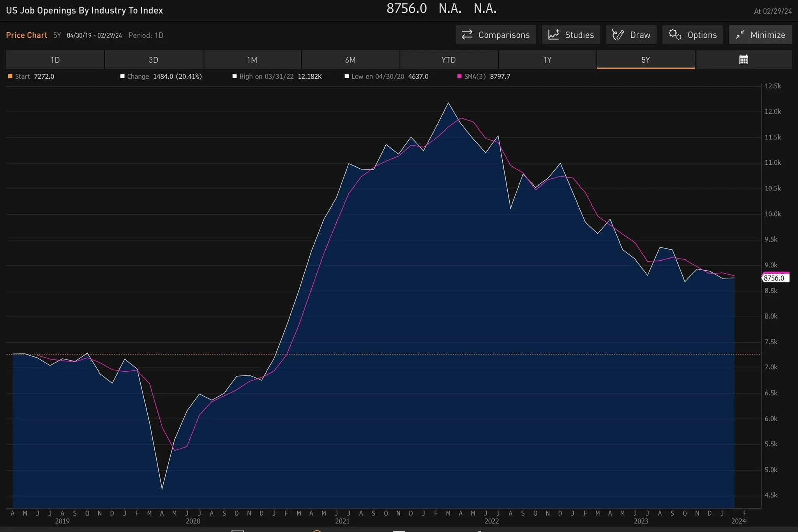This screenshot has width=798, height=532.
Task: Switch to the 1M range tab
Action: click(x=252, y=60)
